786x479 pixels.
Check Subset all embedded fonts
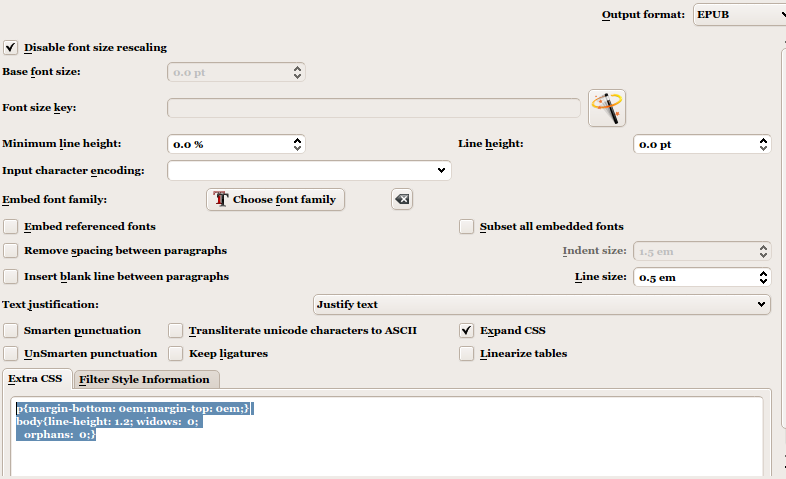[x=467, y=227]
